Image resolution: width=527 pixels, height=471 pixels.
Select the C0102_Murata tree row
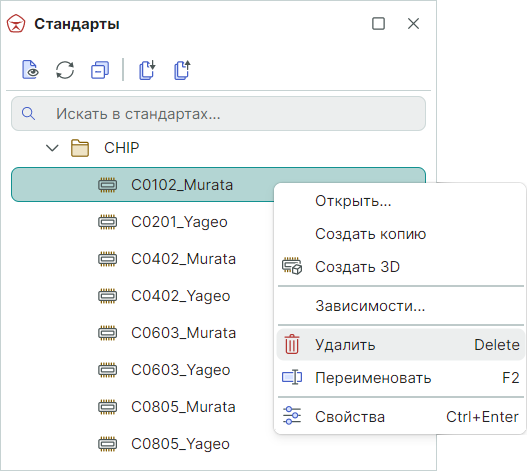[x=143, y=185]
